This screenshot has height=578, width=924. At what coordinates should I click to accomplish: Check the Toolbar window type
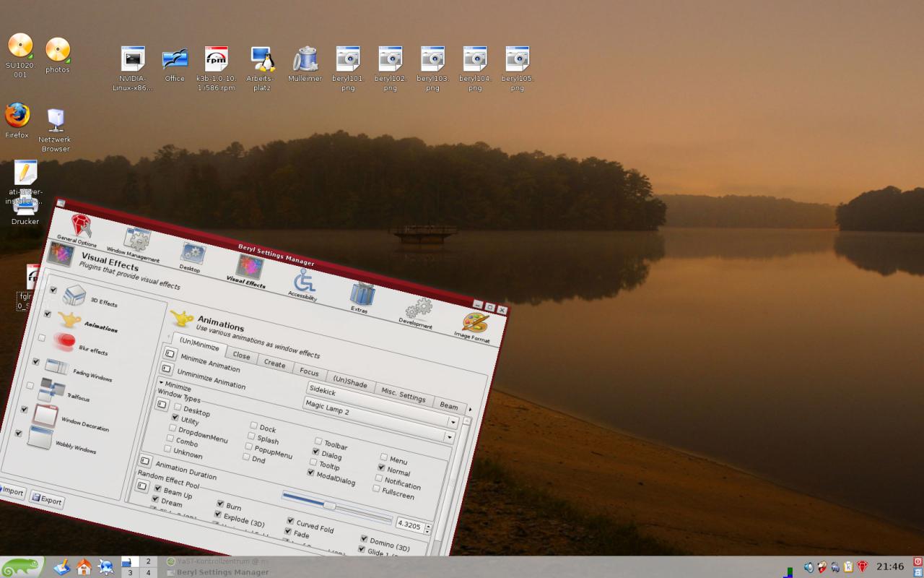318,441
